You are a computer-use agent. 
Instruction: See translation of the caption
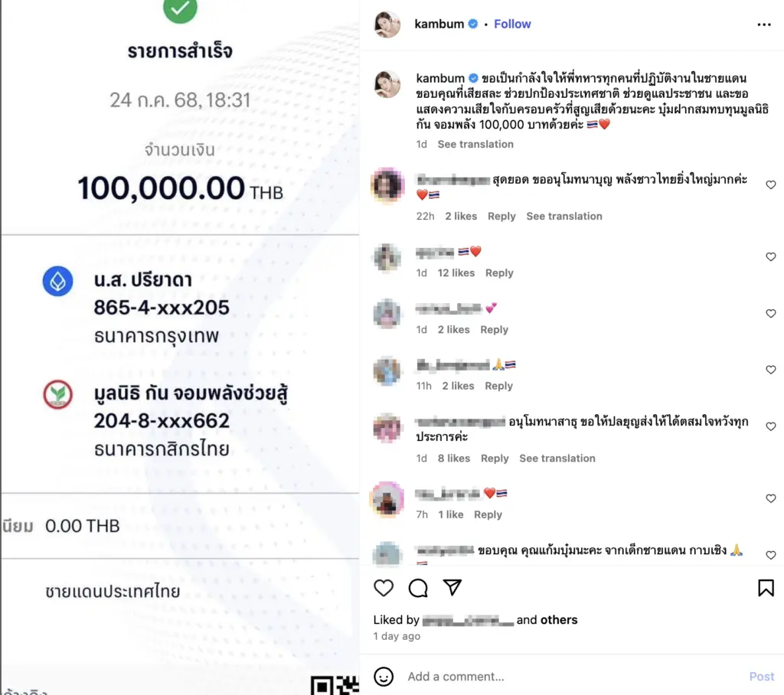click(x=475, y=145)
